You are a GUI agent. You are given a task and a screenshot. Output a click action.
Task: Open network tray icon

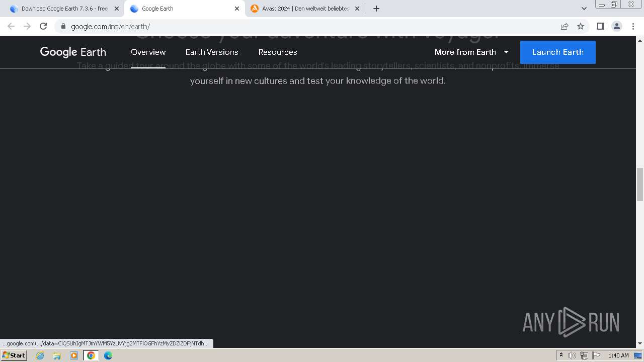click(584, 355)
